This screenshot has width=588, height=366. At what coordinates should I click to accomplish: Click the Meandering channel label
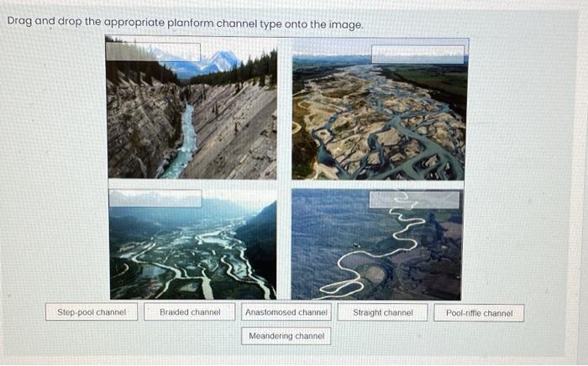point(286,336)
